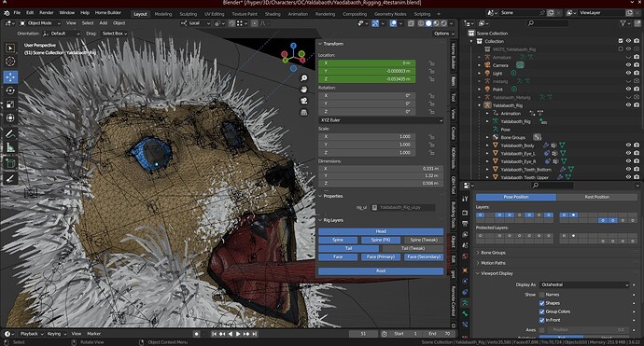Select the Move tool in viewport toolbar
This screenshot has width=644, height=346.
tap(10, 76)
